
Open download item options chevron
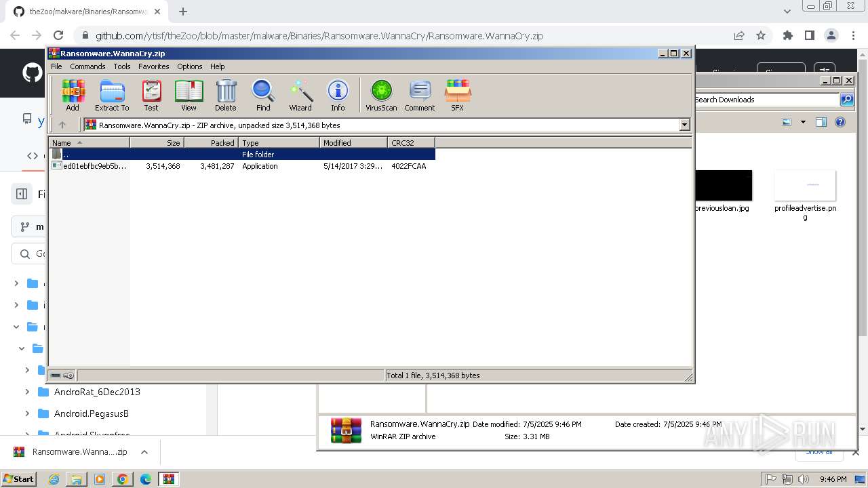point(144,452)
